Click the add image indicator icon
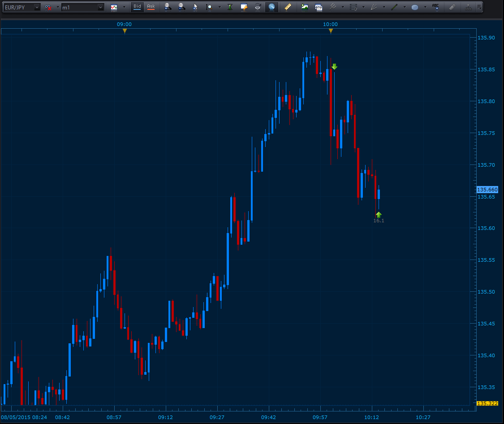This screenshot has width=504, height=424. (x=305, y=7)
